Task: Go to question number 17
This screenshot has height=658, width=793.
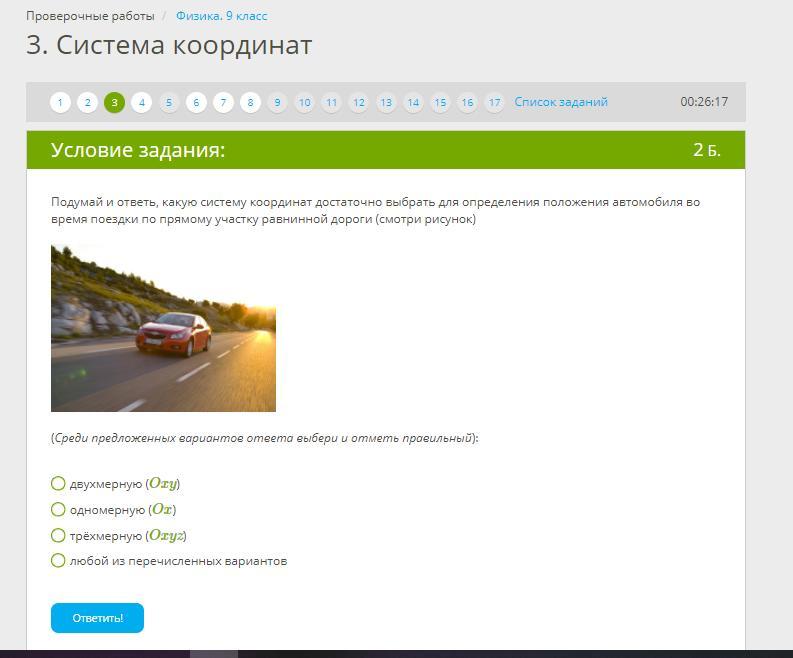Action: tap(494, 102)
